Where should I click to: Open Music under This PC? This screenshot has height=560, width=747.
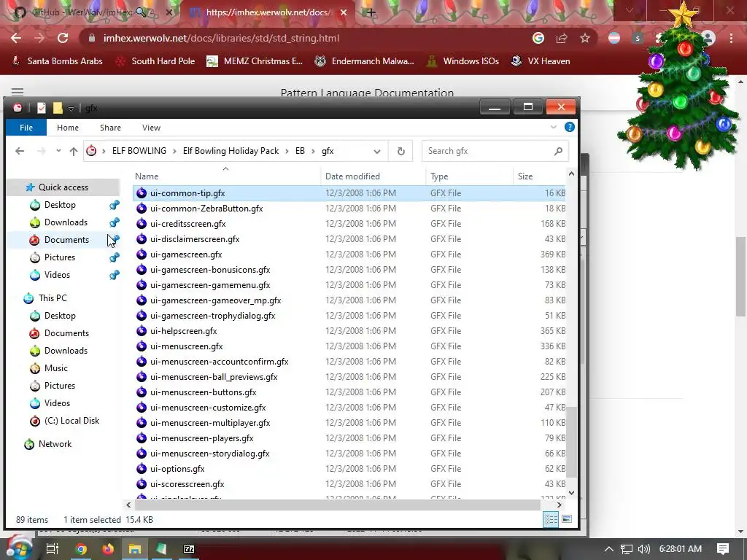55,368
